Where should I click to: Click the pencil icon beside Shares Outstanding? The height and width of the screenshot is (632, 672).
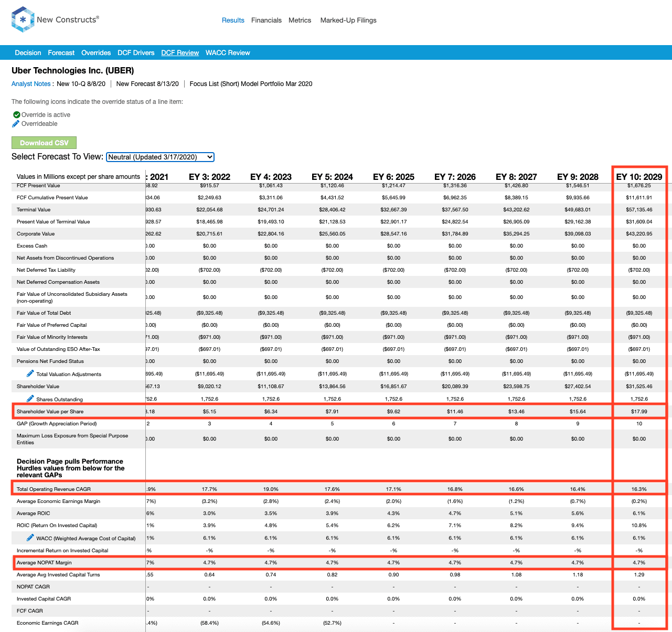[x=30, y=399]
